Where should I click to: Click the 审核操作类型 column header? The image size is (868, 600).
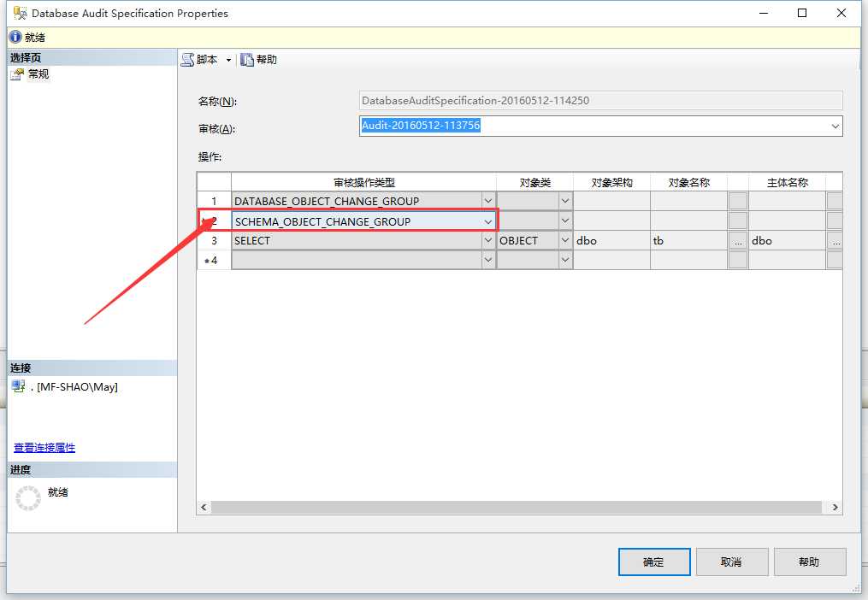pos(363,182)
